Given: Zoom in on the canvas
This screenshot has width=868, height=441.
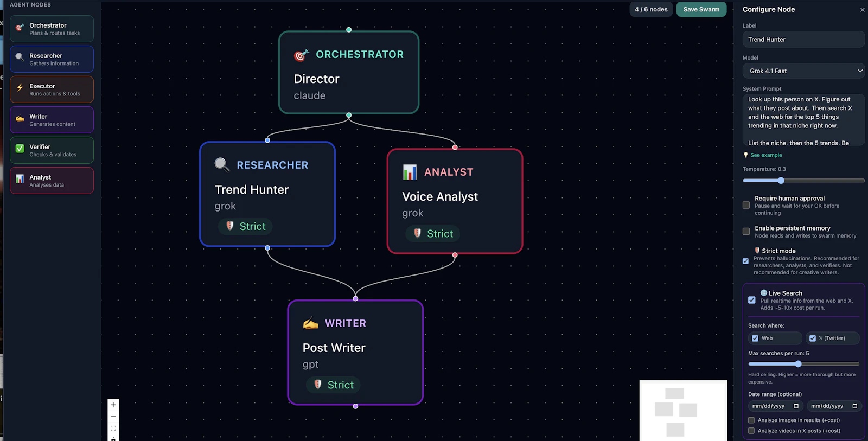Looking at the screenshot, I should click(113, 405).
